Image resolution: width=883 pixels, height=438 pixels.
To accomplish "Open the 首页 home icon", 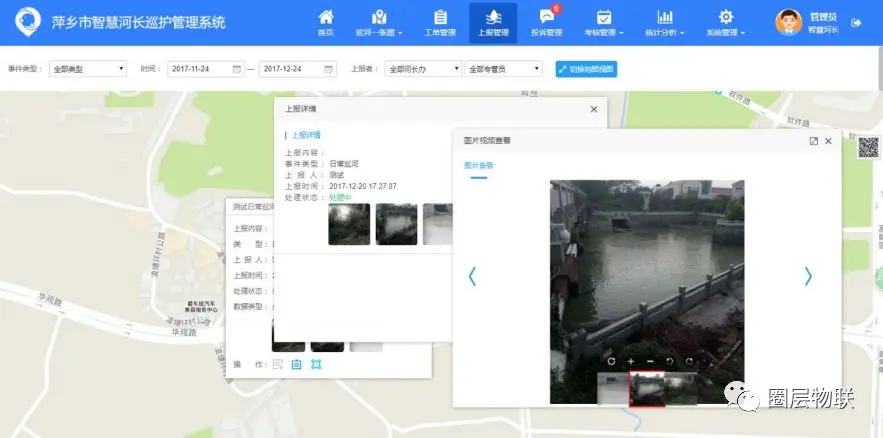I will click(x=325, y=23).
